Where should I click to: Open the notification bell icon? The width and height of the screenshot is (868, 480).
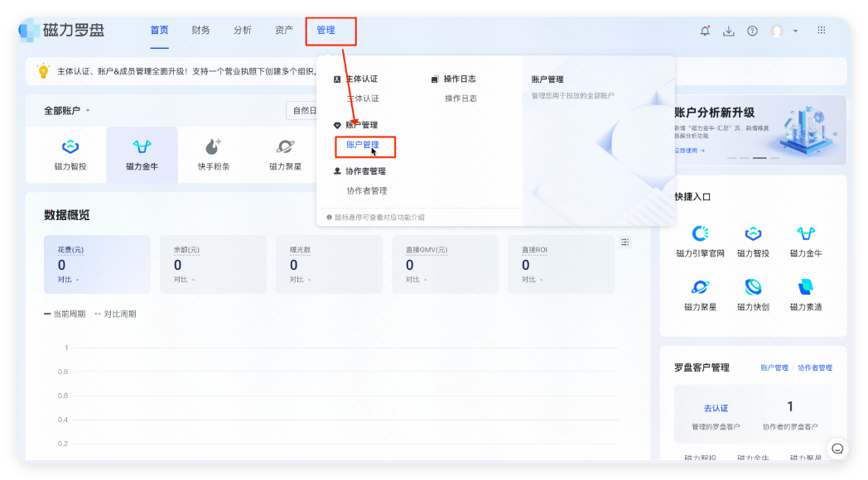(x=705, y=31)
